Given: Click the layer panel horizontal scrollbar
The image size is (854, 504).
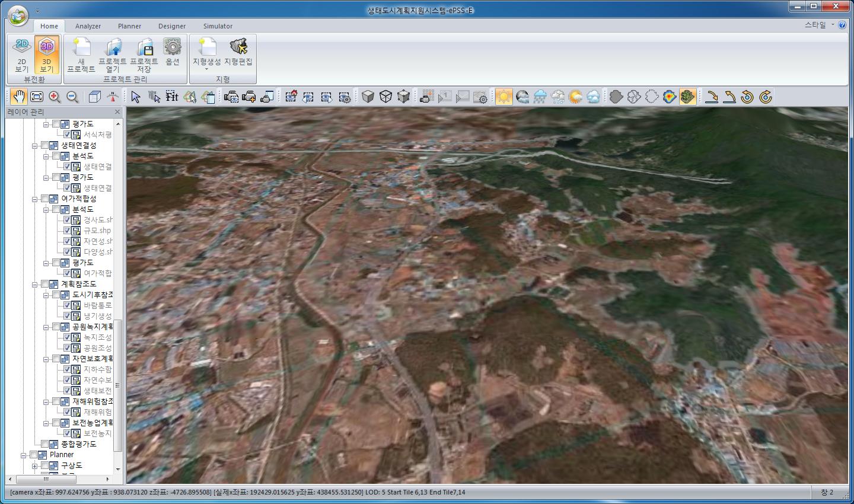Looking at the screenshot, I should click(46, 479).
